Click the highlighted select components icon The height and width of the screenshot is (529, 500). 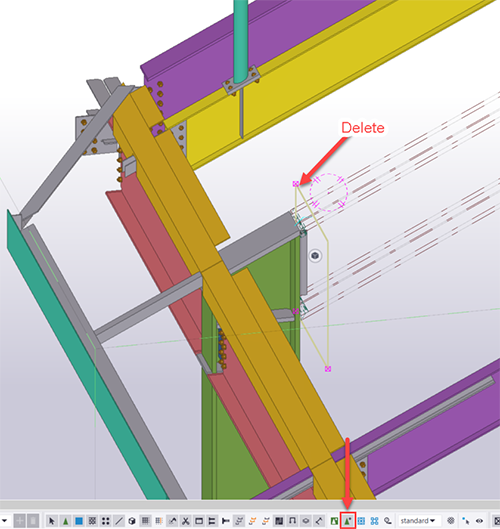pos(348,521)
